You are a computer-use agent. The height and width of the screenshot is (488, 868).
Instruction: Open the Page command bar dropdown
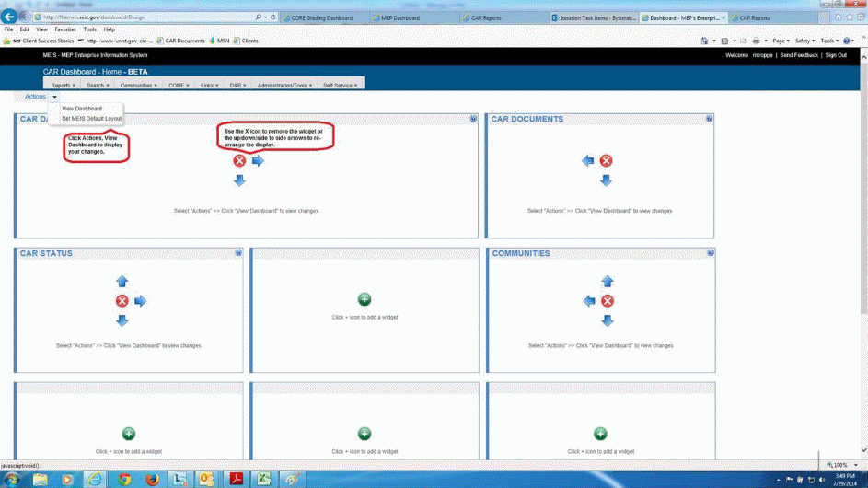pyautogui.click(x=781, y=41)
